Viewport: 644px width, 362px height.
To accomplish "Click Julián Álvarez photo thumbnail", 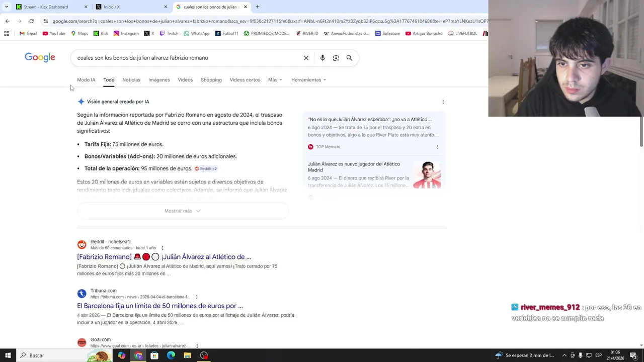I will (x=427, y=174).
